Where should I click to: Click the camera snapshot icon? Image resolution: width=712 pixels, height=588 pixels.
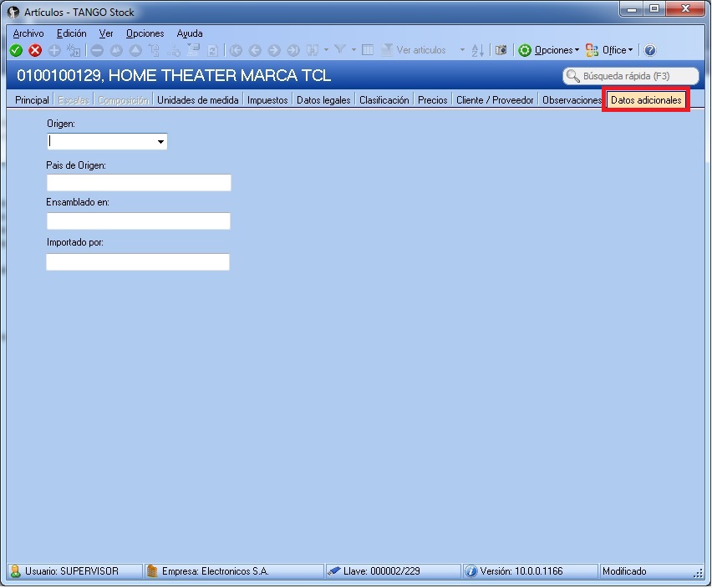click(501, 50)
